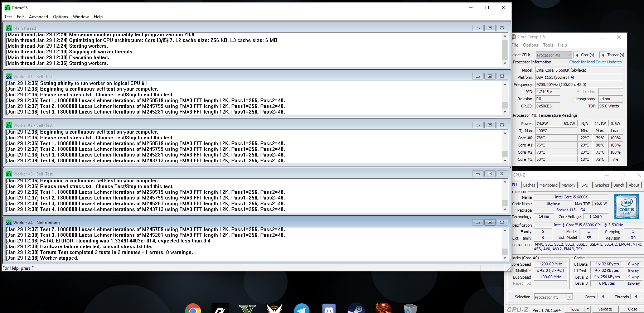This screenshot has width=644, height=313.
Task: Open the Help menu in Prime95
Action: 98,17
